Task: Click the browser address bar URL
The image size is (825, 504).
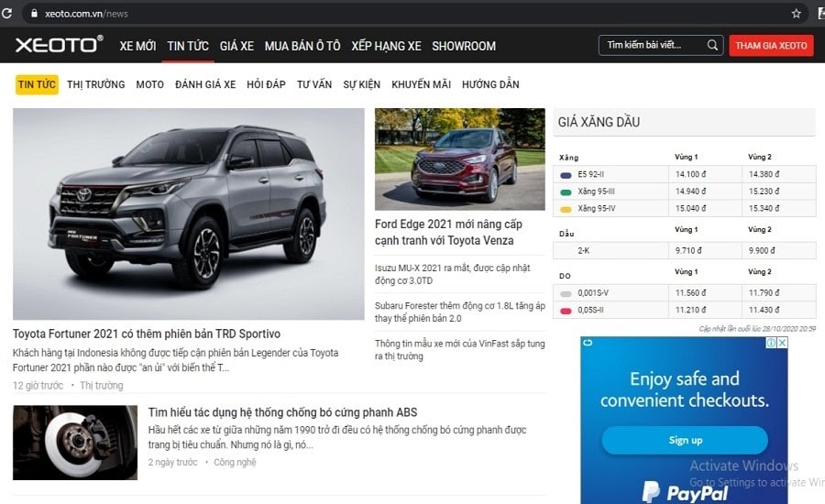Action: [86, 14]
